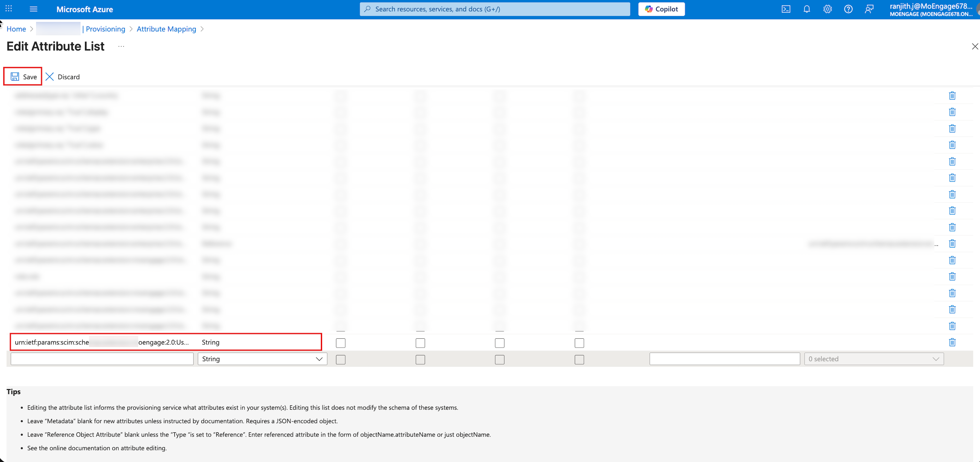The image size is (980, 462).
Task: Tick the first checkbox in the urn:ietf:params:scim row
Action: click(x=341, y=343)
